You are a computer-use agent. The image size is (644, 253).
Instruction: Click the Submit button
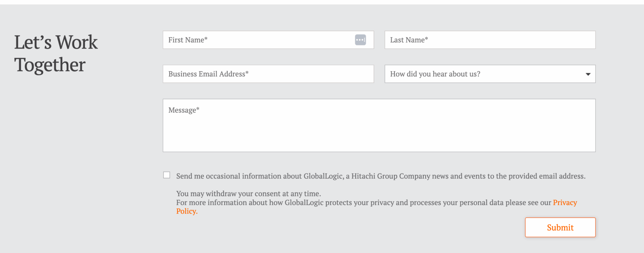(560, 227)
